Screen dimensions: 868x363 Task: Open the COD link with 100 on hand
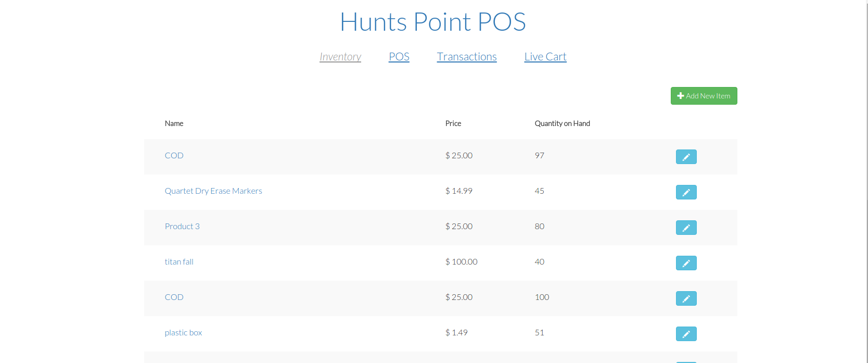[174, 297]
